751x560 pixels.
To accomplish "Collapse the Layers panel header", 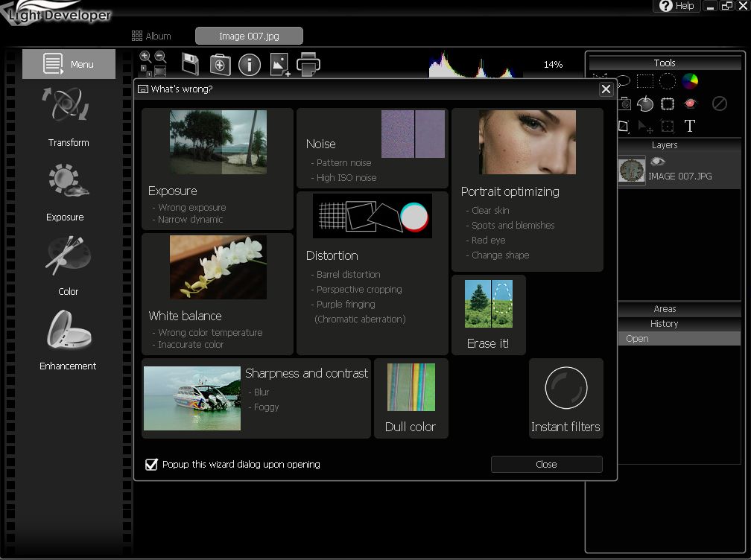I will [x=664, y=144].
